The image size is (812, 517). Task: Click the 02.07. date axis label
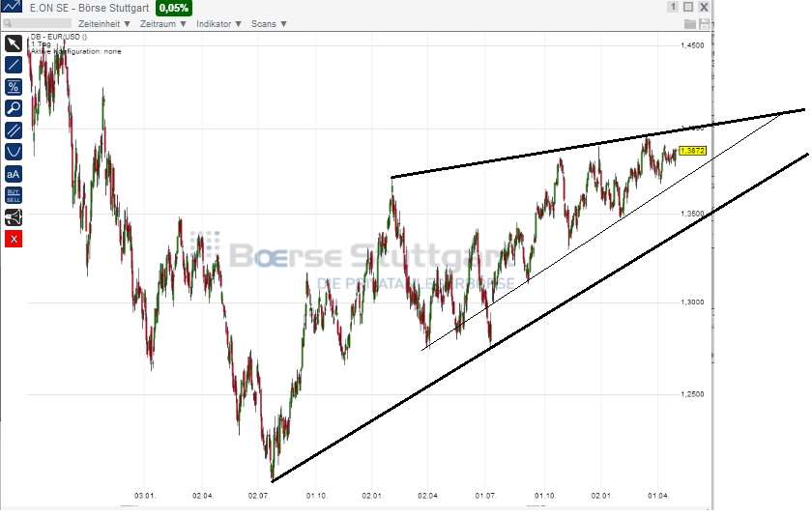coord(259,496)
